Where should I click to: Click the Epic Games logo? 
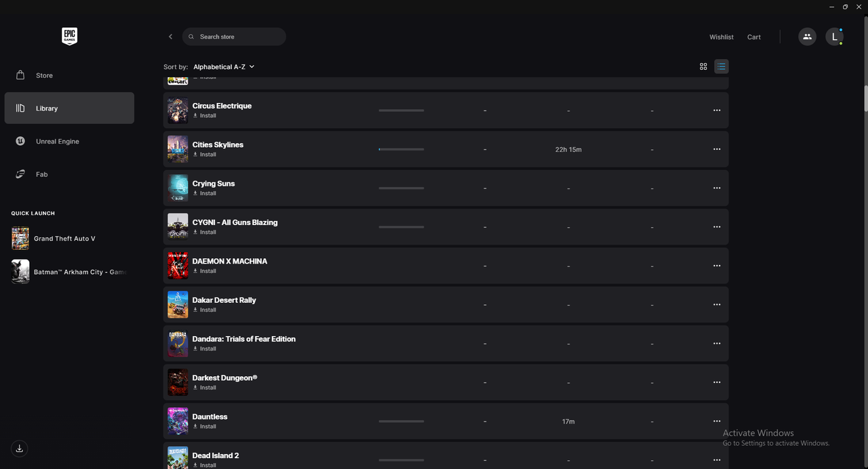pyautogui.click(x=69, y=37)
